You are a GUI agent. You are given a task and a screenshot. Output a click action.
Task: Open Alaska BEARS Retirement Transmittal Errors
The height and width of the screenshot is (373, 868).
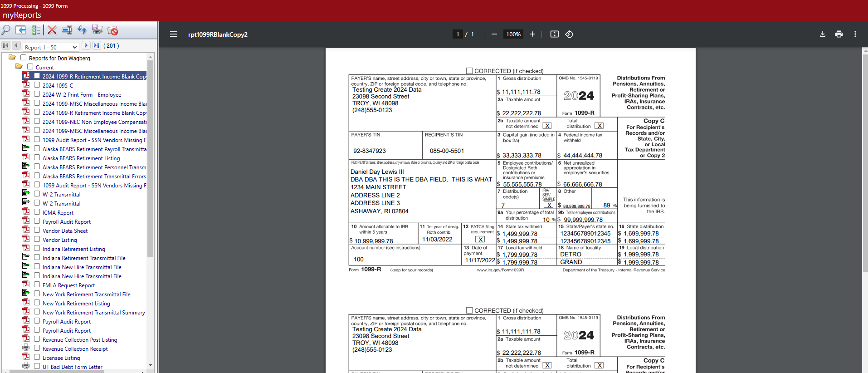[x=94, y=176]
